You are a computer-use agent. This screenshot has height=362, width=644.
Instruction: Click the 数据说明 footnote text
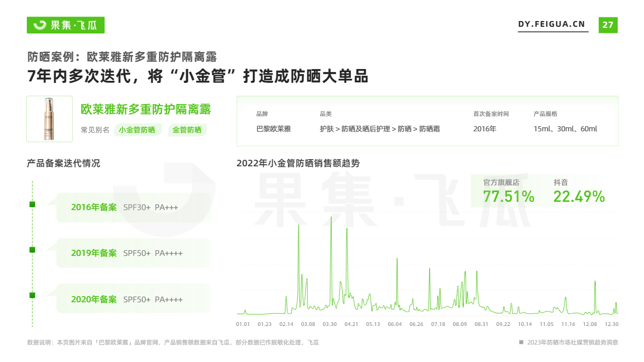coord(173,342)
